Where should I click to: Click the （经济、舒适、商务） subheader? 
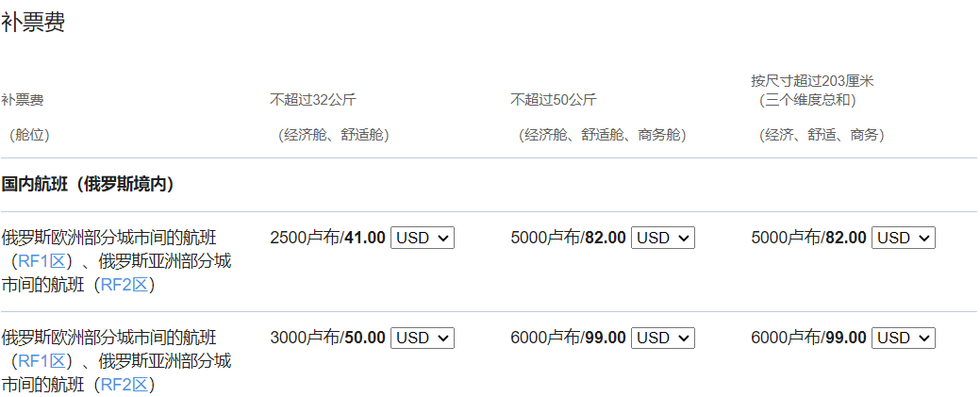tap(822, 135)
